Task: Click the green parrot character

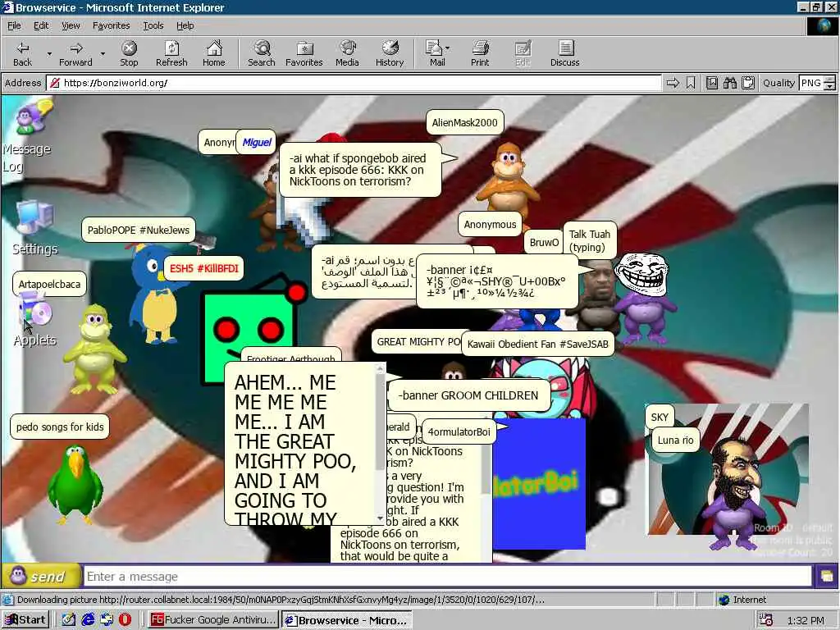Action: coord(75,484)
